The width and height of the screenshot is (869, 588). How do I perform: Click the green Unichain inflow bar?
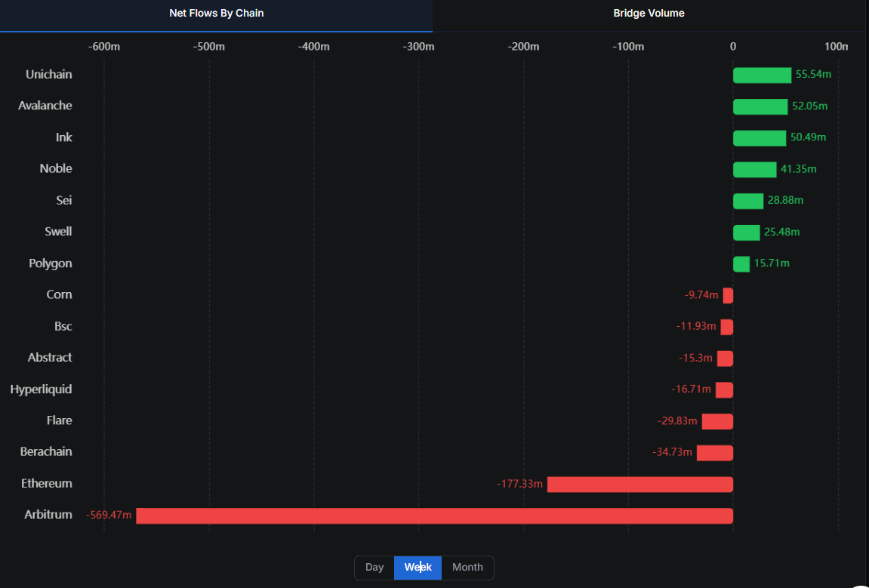click(x=762, y=75)
